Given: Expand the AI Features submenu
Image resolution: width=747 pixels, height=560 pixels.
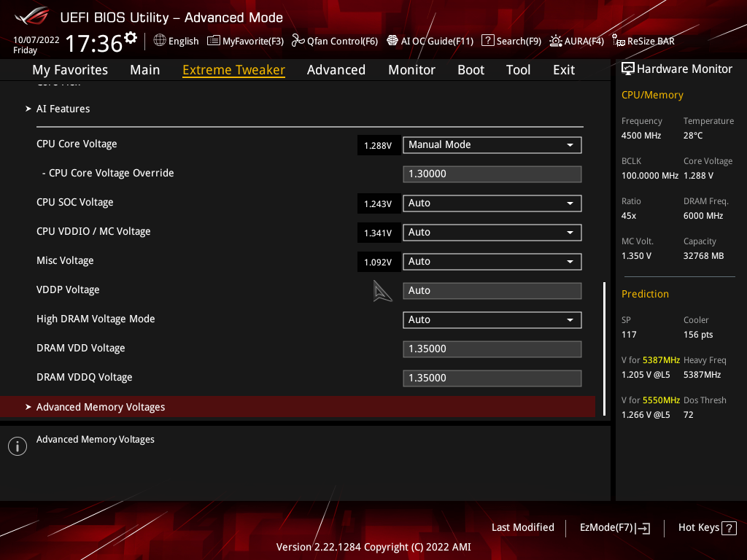Looking at the screenshot, I should (63, 109).
